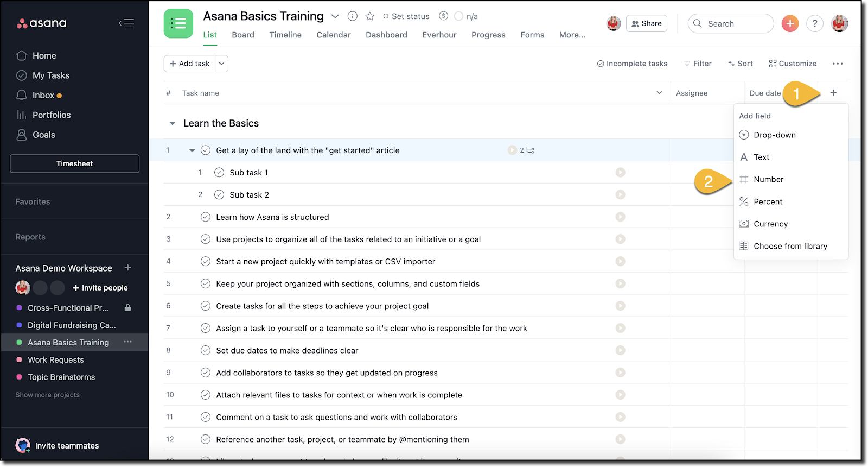
Task: Click the Invite teammates avatar icon
Action: [x=23, y=445]
